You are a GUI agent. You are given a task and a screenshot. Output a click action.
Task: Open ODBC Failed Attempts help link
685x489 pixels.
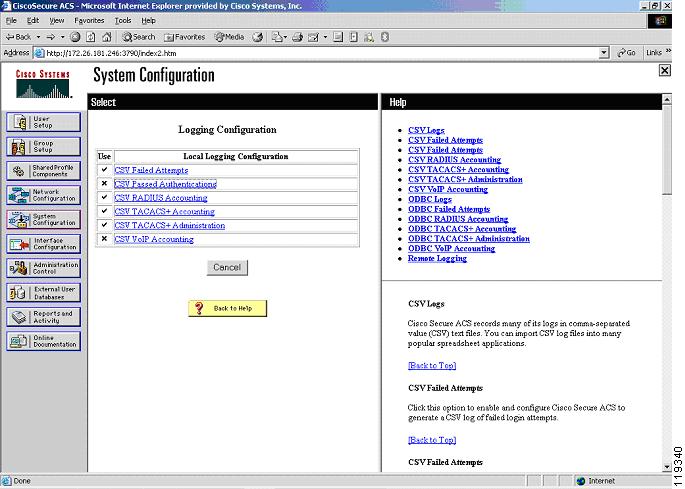pyautogui.click(x=449, y=209)
